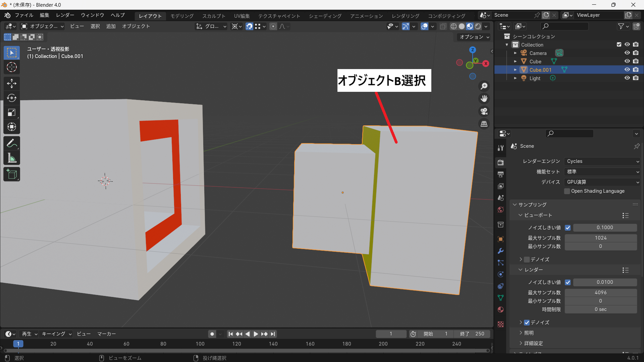Image resolution: width=644 pixels, height=362 pixels.
Task: Open the Physics properties tab
Action: (x=501, y=274)
